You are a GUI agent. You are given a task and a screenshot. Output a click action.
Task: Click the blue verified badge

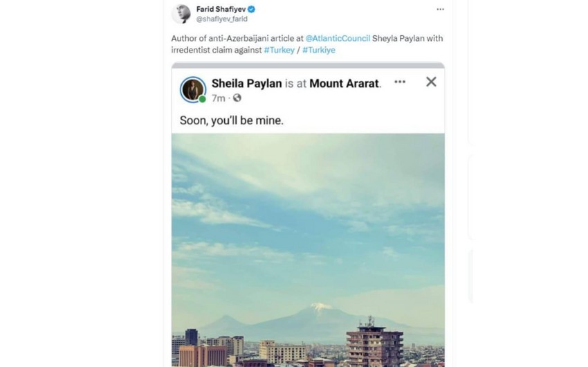pyautogui.click(x=252, y=9)
